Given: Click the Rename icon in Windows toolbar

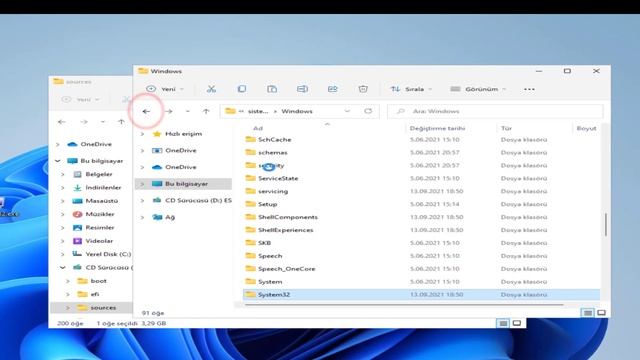Looking at the screenshot, I should click(302, 89).
